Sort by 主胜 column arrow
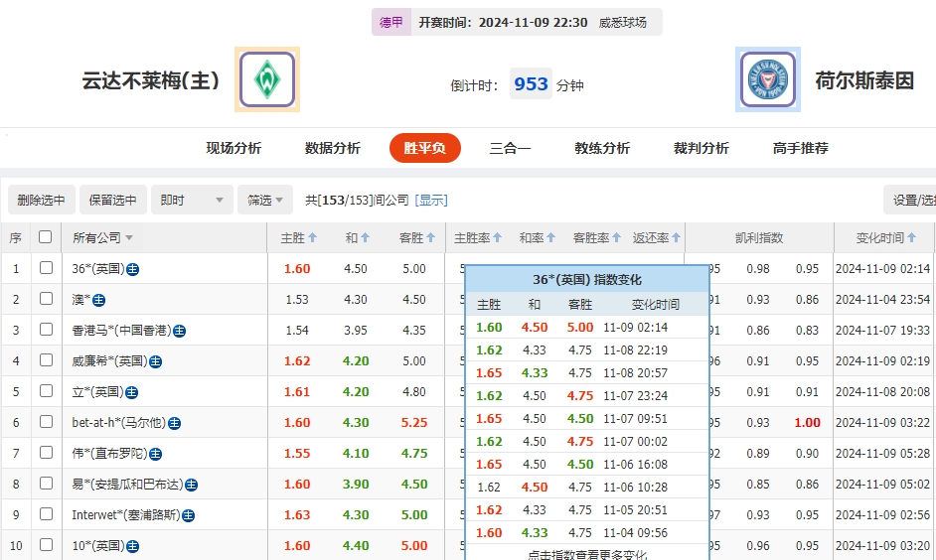This screenshot has height=560, width=936. pyautogui.click(x=312, y=238)
